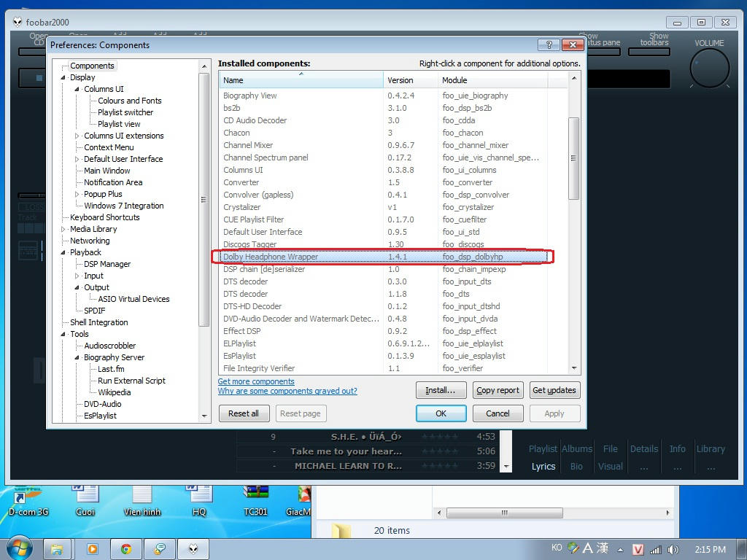Click the red V tray icon

click(638, 550)
